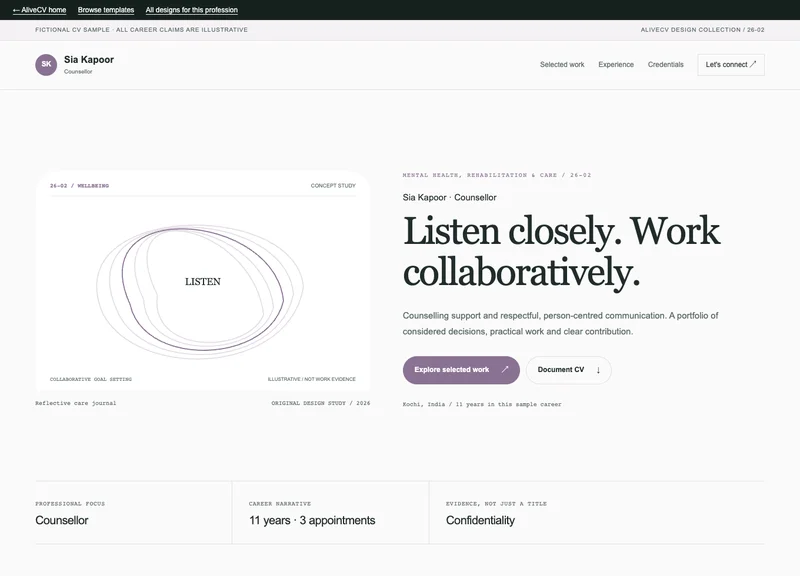Click the 'Counsellor' stat value
The height and width of the screenshot is (576, 800).
click(x=62, y=520)
